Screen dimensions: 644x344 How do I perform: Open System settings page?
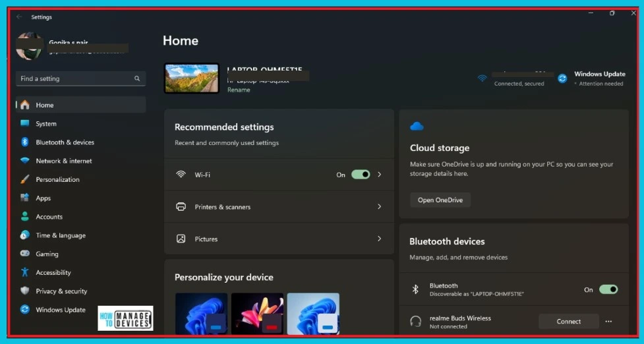tap(81, 123)
